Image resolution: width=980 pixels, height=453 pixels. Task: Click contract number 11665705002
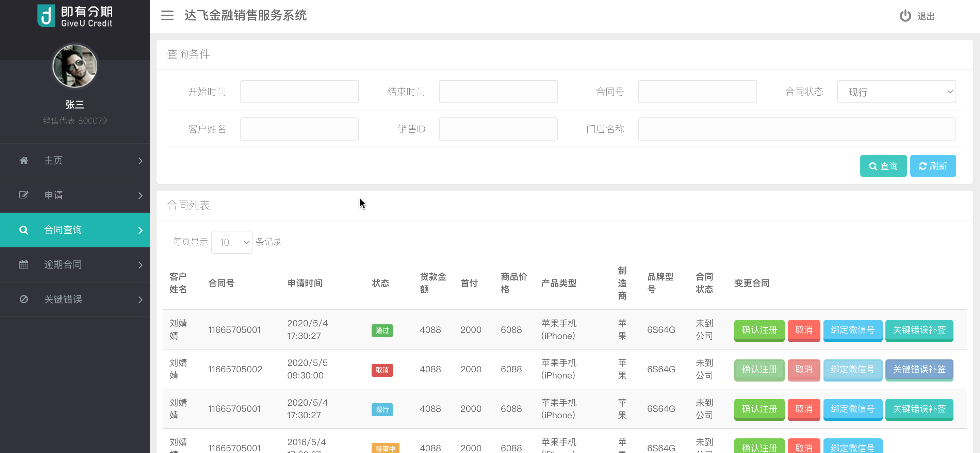click(235, 369)
